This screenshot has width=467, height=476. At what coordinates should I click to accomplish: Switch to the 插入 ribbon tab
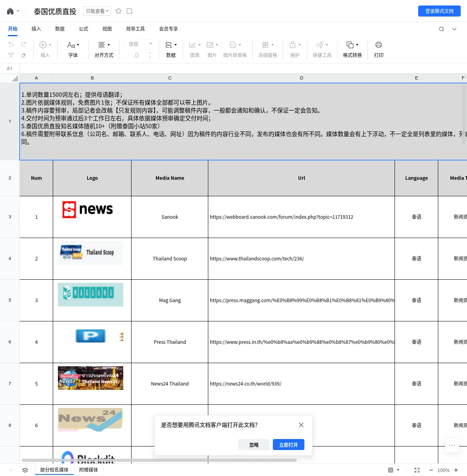[36, 29]
